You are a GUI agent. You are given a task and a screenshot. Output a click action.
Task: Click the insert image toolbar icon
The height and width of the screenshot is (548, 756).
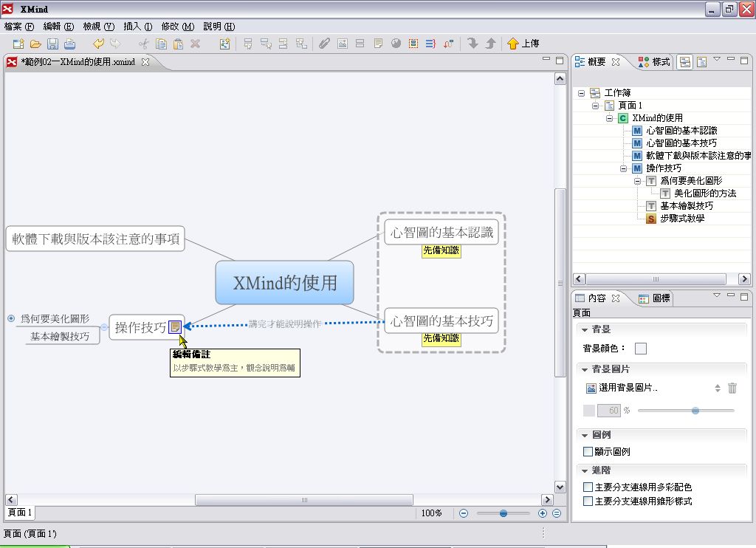pyautogui.click(x=343, y=44)
